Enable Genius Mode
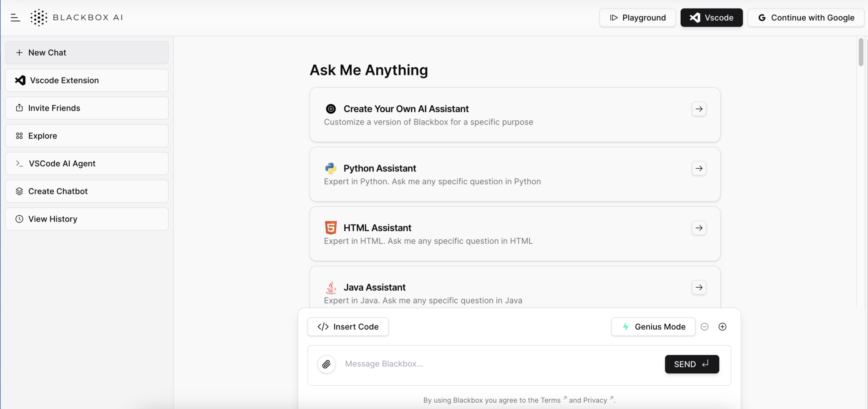Viewport: 868px width, 409px height. (653, 326)
